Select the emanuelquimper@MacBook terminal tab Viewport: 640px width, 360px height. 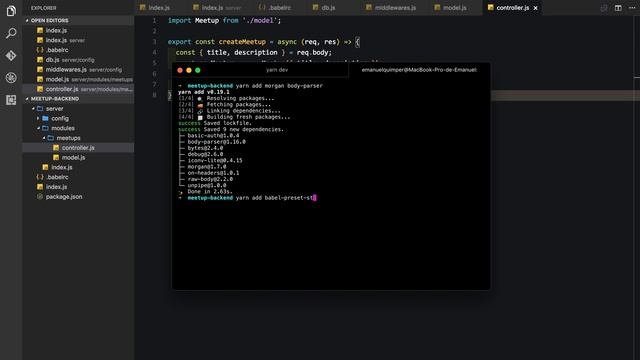(x=419, y=70)
